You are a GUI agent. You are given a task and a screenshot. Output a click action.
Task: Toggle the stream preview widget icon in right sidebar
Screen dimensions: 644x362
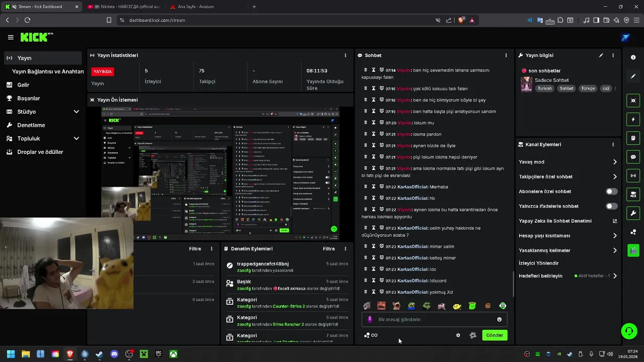click(633, 101)
